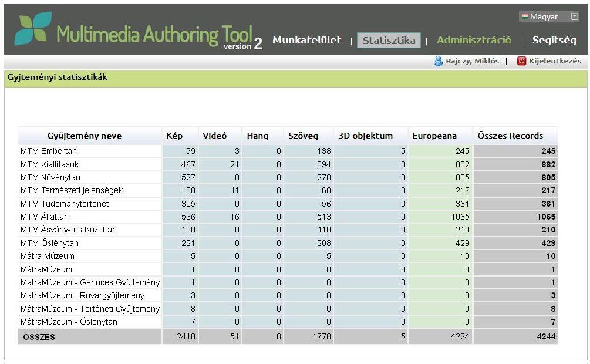590x364 pixels.
Task: Click Kép value 221 for MTM Őslénytan
Action: point(188,243)
